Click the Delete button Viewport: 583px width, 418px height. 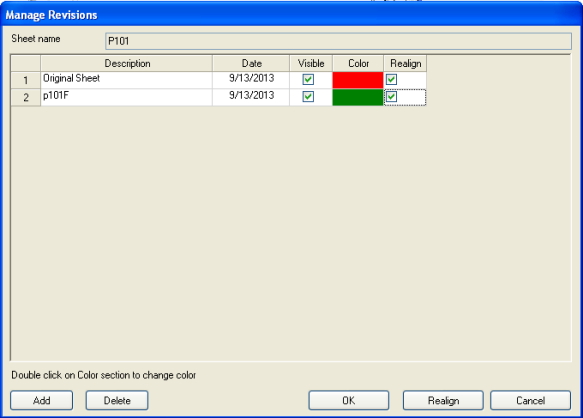(117, 401)
